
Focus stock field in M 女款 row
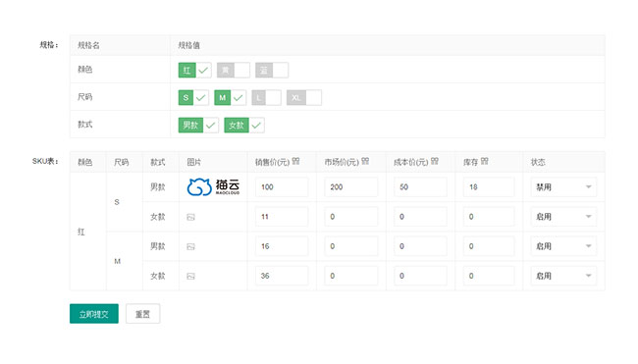tap(489, 276)
